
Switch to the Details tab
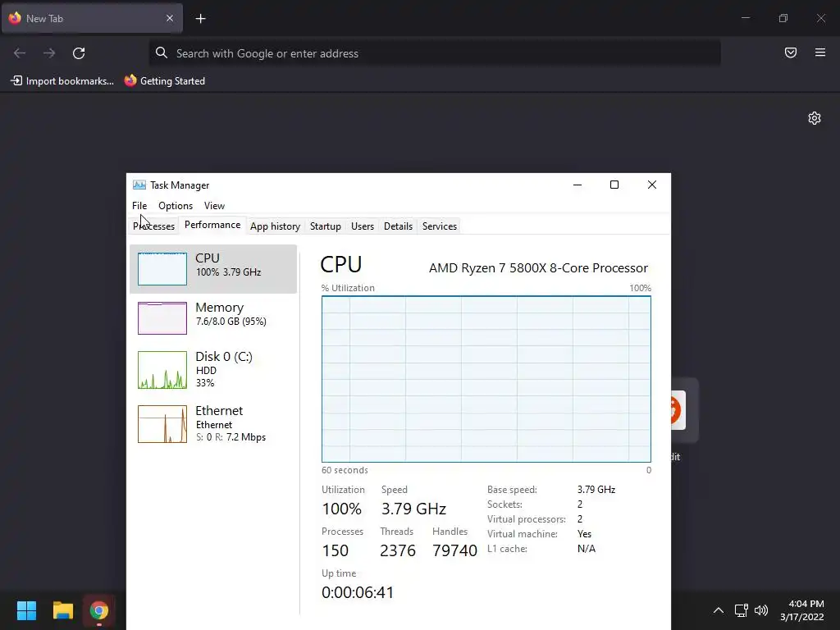398,226
